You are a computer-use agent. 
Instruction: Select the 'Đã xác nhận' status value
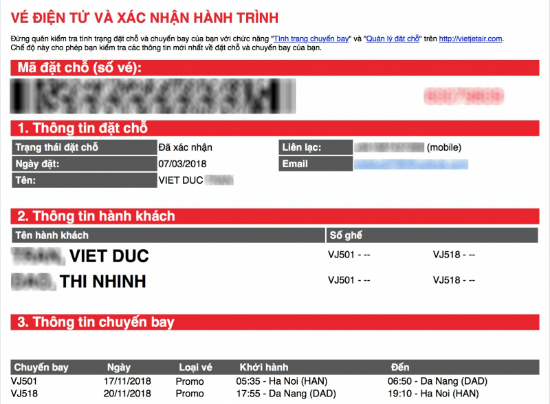pos(185,148)
